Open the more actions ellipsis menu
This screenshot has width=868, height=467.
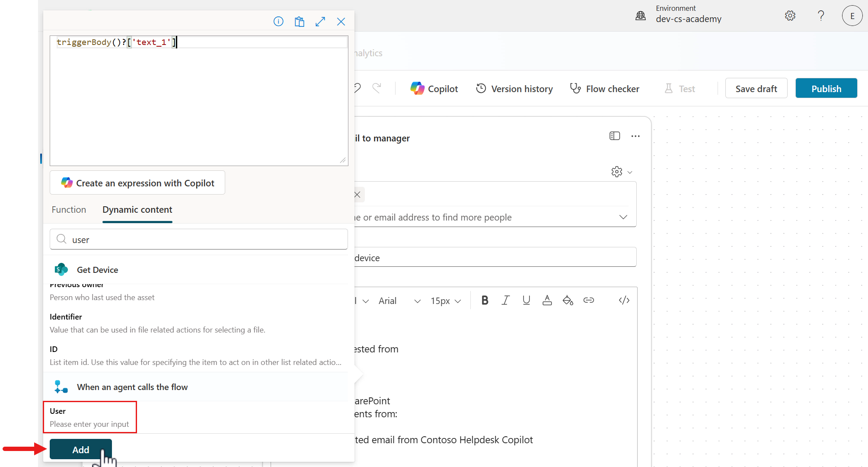pyautogui.click(x=635, y=136)
